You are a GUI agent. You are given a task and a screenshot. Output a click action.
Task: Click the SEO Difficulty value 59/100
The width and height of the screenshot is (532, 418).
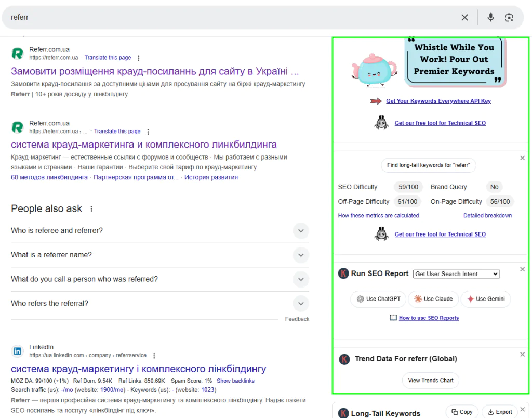pyautogui.click(x=408, y=187)
